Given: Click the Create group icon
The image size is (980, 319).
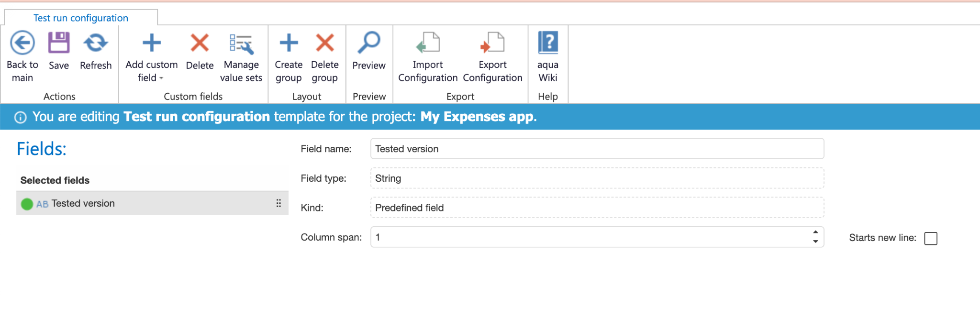Looking at the screenshot, I should (x=289, y=43).
